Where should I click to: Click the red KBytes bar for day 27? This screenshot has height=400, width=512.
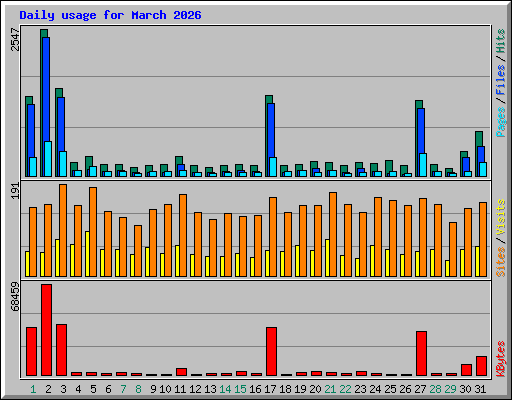(421, 353)
